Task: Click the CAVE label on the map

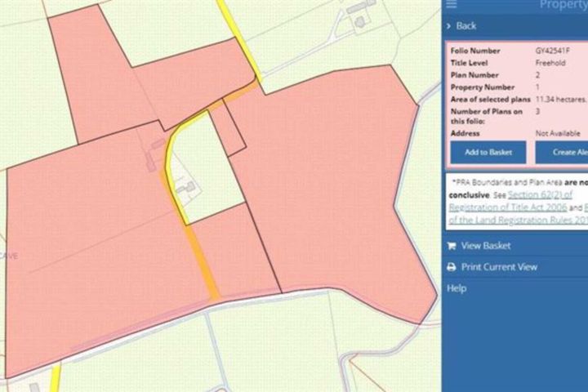Action: (x=10, y=256)
